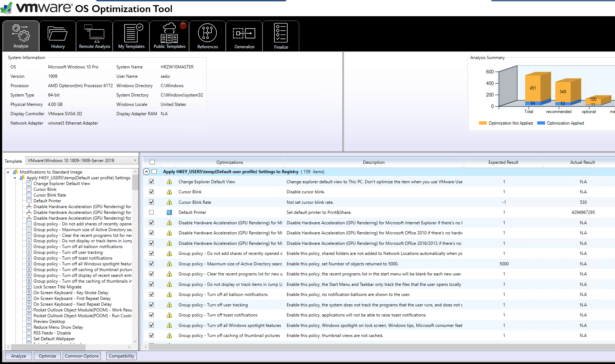Click warning icon for Maximum size of Active Directory
The image size is (615, 364).
(169, 264)
